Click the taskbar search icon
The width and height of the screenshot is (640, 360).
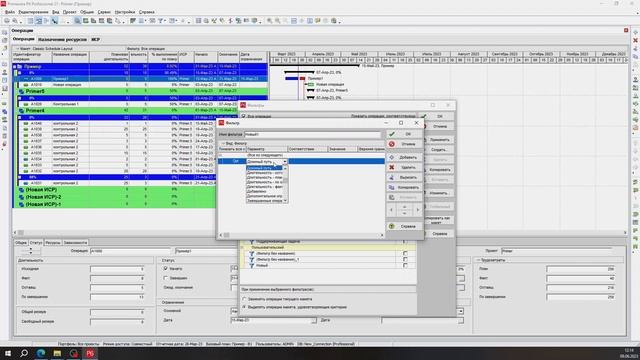click(x=24, y=353)
